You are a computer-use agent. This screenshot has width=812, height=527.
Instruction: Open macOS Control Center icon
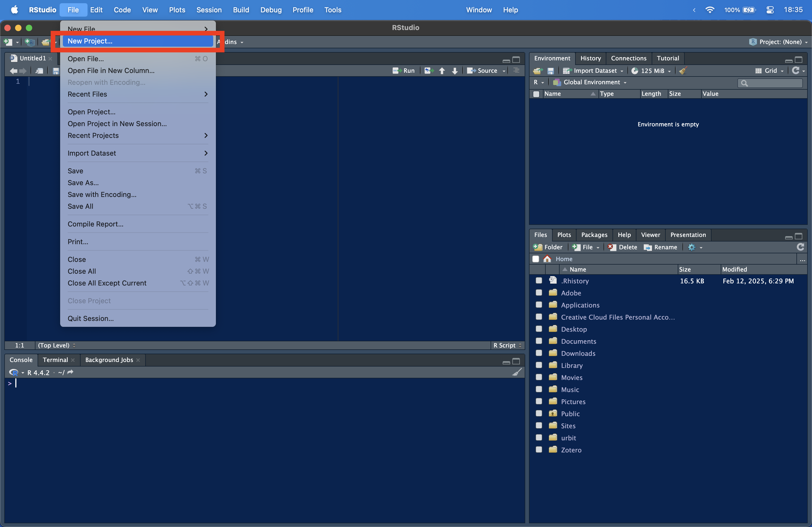pyautogui.click(x=770, y=10)
